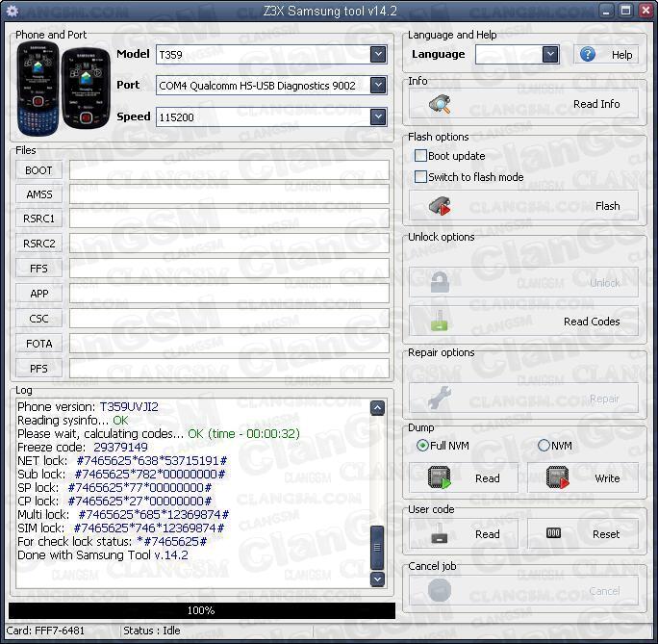Click the BOOT file path field
This screenshot has width=658, height=644.
(229, 170)
